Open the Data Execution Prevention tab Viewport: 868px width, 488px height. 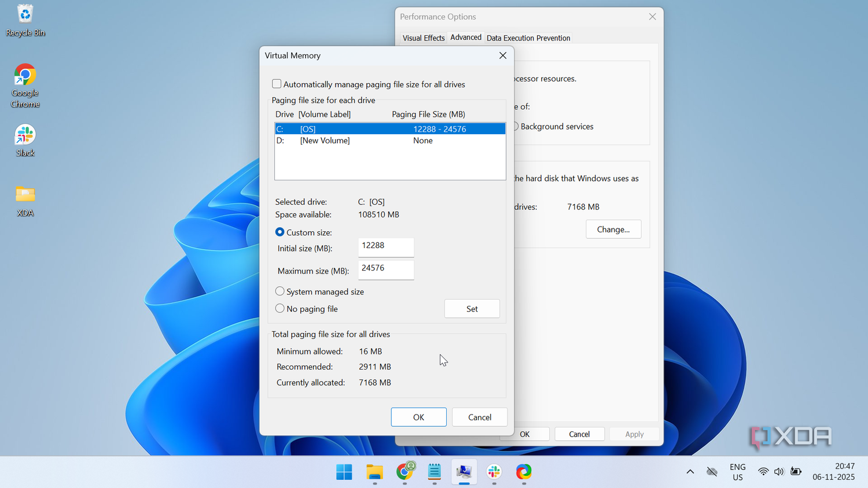click(x=528, y=38)
